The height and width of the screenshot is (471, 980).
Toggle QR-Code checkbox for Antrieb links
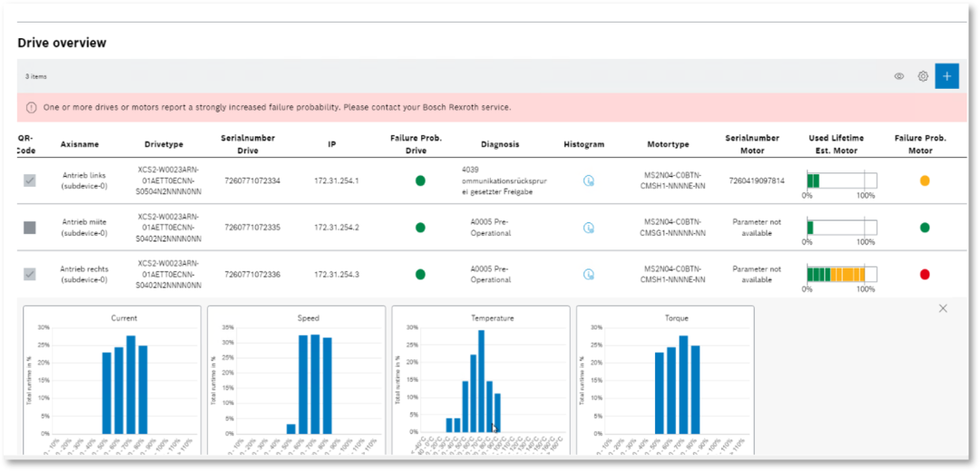click(29, 181)
